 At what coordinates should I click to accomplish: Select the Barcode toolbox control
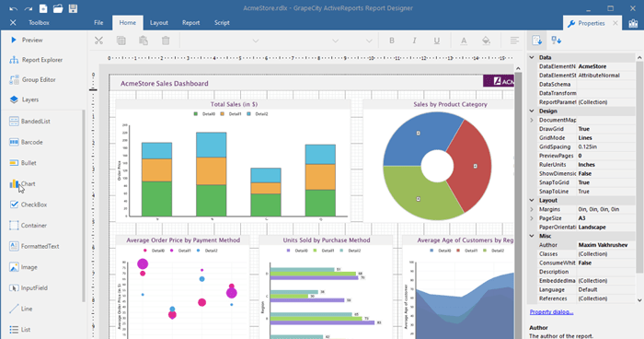(x=26, y=142)
